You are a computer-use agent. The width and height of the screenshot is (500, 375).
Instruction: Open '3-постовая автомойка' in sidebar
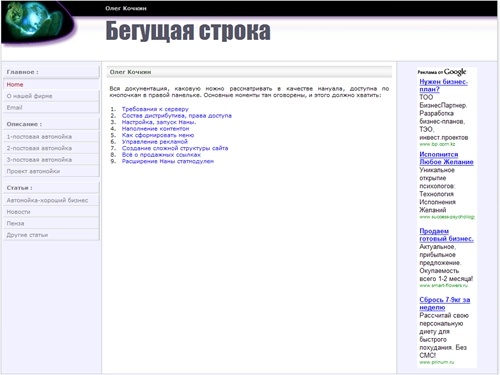pyautogui.click(x=51, y=160)
